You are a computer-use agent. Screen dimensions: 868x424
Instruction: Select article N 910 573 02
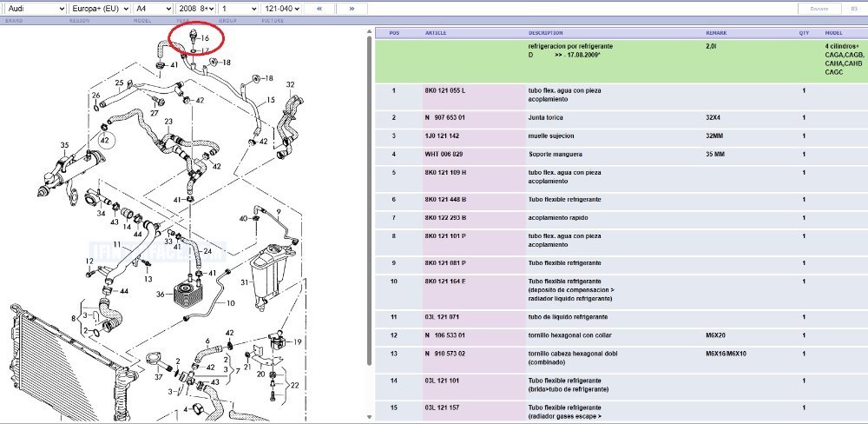(x=445, y=354)
